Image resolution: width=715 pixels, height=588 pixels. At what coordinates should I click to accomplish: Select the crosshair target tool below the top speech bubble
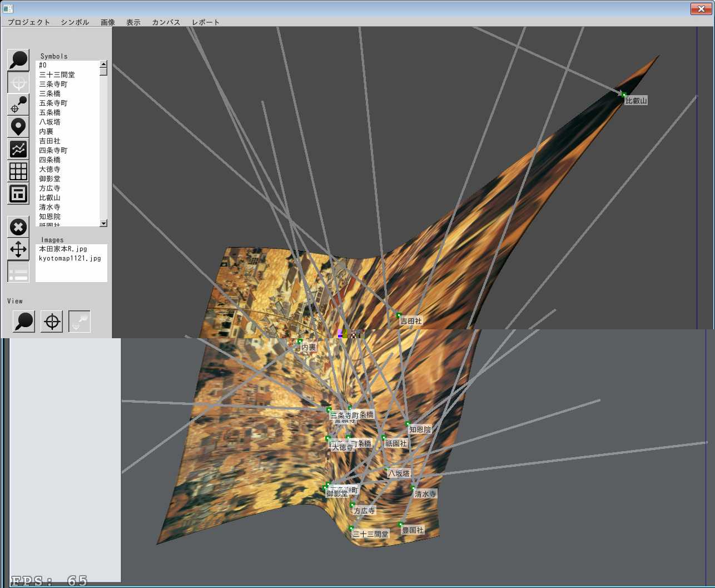pos(18,82)
